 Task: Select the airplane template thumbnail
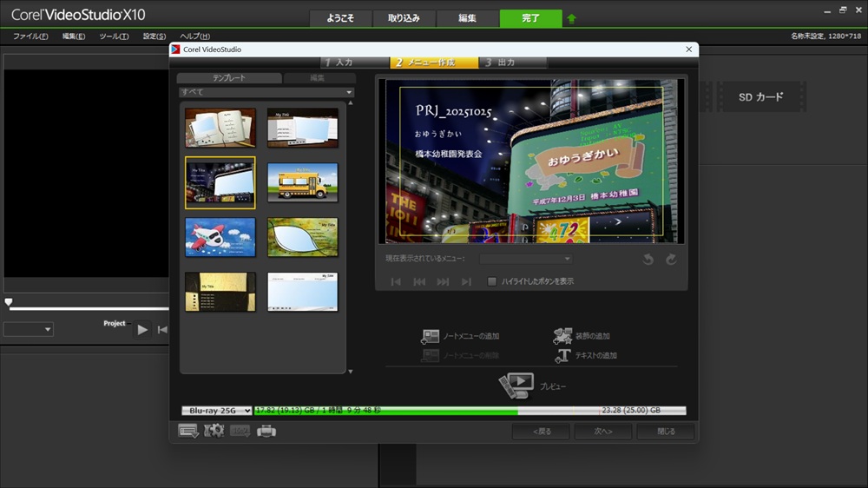pos(220,237)
